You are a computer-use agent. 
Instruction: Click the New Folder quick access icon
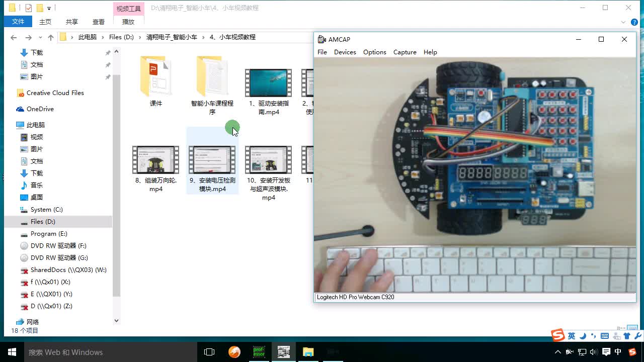click(x=39, y=8)
